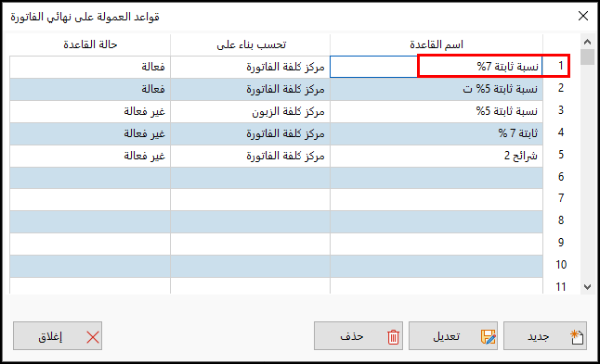The width and height of the screenshot is (600, 364).
Task: Select the rule نسبة ثابتة 7%
Action: tap(436, 67)
